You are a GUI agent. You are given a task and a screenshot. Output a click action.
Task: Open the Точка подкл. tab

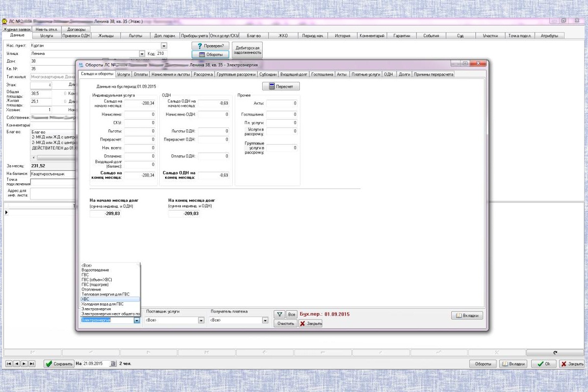click(x=519, y=36)
